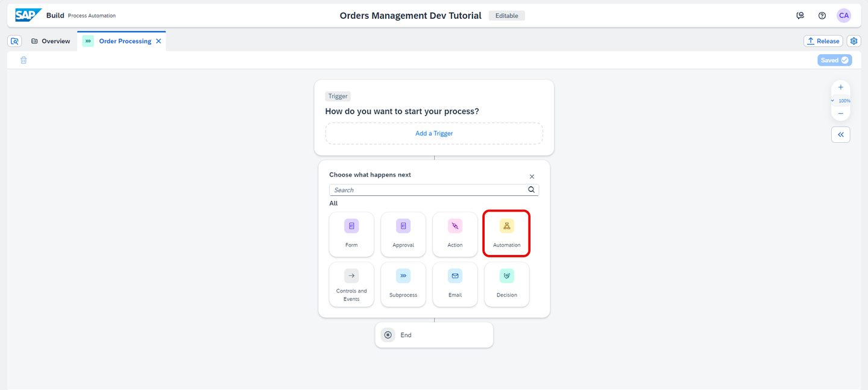Screen dimensions: 868x390
Task: Click the Order Processing tab icon
Action: point(89,41)
